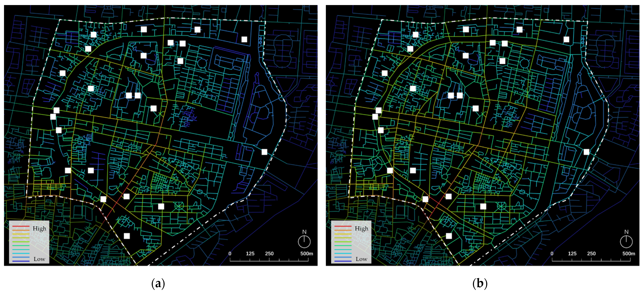This screenshot has height=293, width=644.
Task: Click the (a) caption below the left map
Action: pyautogui.click(x=158, y=284)
